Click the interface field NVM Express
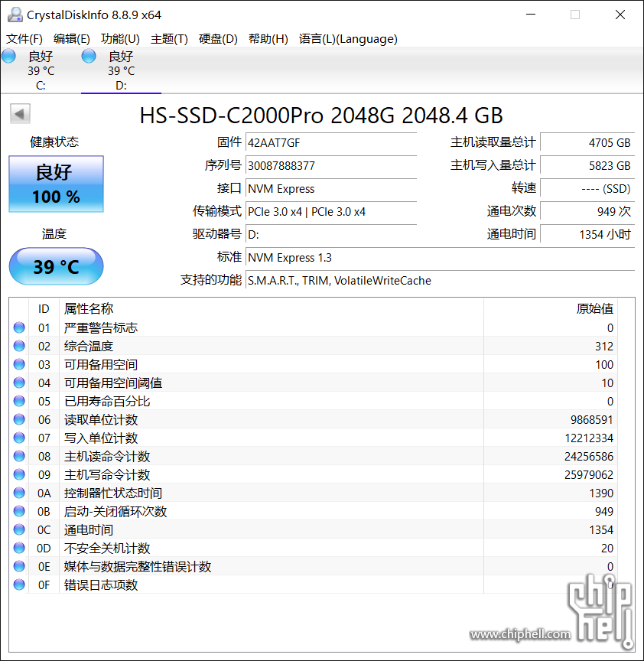Screen dimensions: 644x661 [x=331, y=188]
